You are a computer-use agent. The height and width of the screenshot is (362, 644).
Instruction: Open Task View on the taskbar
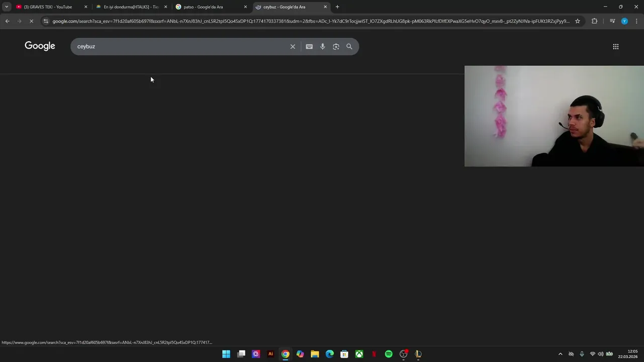pos(241,354)
